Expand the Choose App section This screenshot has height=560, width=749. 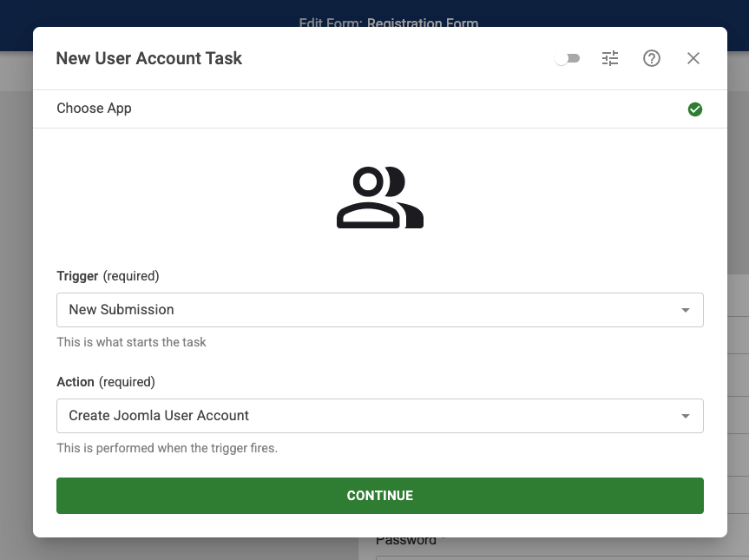click(x=380, y=109)
